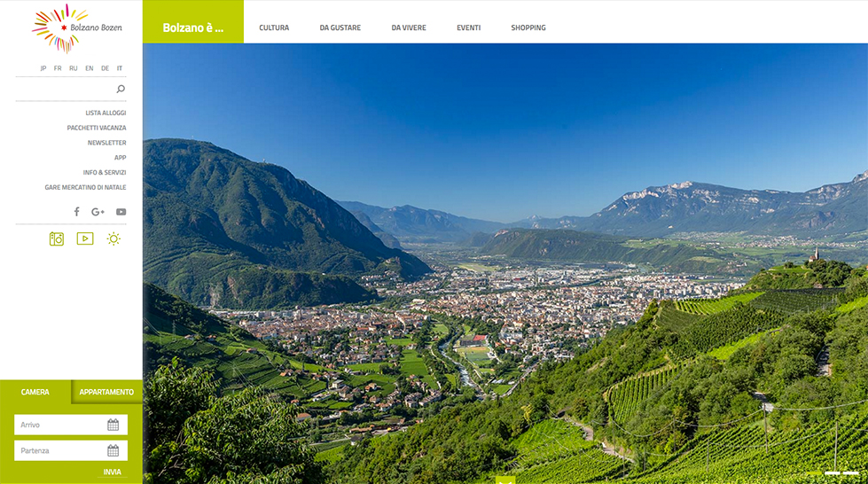The width and height of the screenshot is (868, 484).
Task: Switch to the Appartamento tab
Action: 106,392
